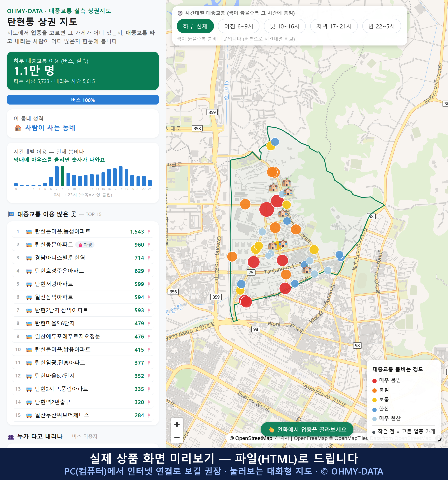This screenshot has height=480, width=448.
Task: Click the red 매우 붐빔 legend swatch
Action: tap(374, 381)
